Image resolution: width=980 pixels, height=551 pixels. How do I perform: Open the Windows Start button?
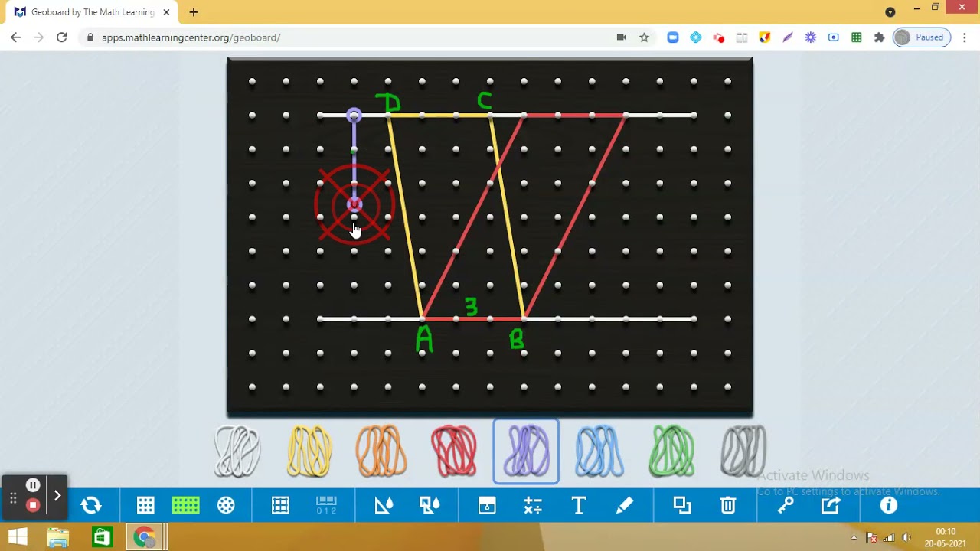(18, 537)
